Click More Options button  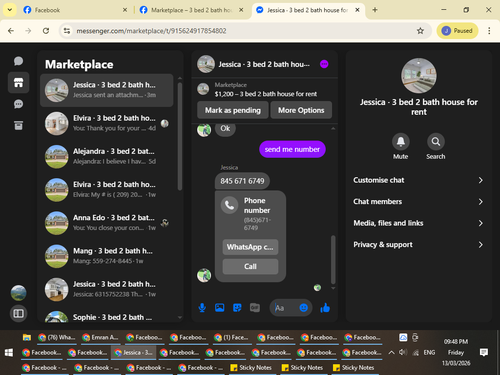[x=301, y=110]
